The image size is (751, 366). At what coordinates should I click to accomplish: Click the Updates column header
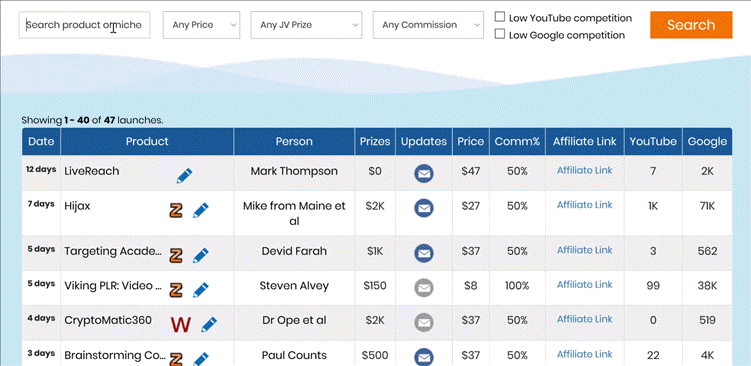click(424, 141)
